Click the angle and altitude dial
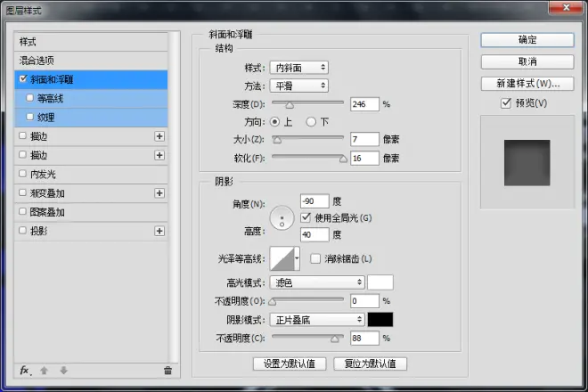588x392 pixels. point(282,218)
